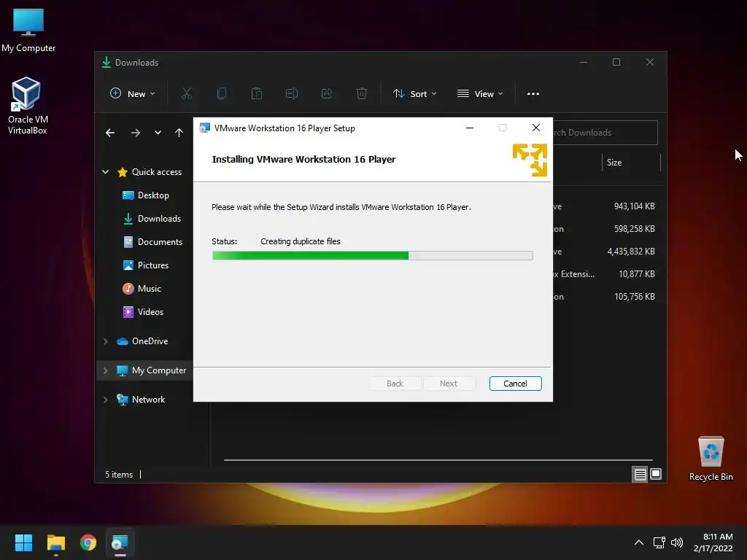Go up one folder level
This screenshot has height=560, width=747.
[x=179, y=133]
